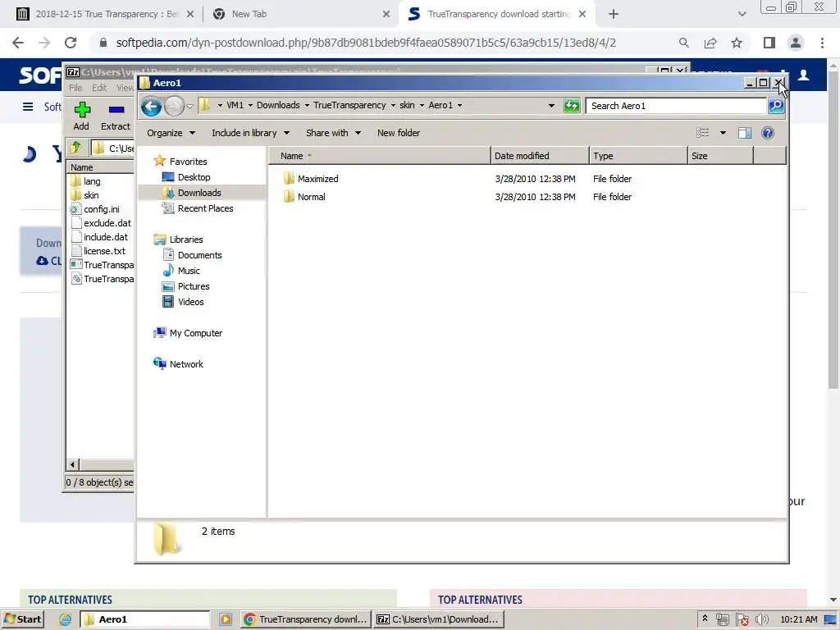Open Softpedia hamburger menu
Image resolution: width=840 pixels, height=630 pixels.
(28, 107)
